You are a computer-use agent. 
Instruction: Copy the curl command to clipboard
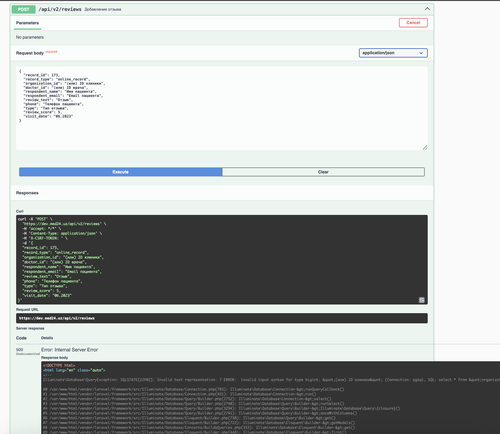coord(421,300)
